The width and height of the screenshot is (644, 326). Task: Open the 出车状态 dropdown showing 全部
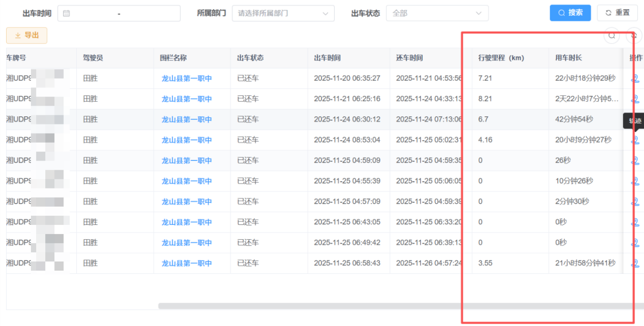(x=437, y=13)
